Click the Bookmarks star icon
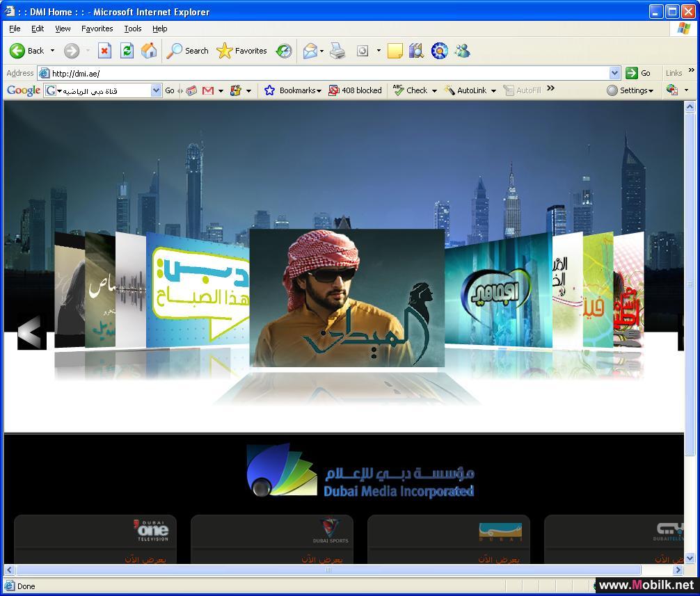The width and height of the screenshot is (700, 596). 270,90
